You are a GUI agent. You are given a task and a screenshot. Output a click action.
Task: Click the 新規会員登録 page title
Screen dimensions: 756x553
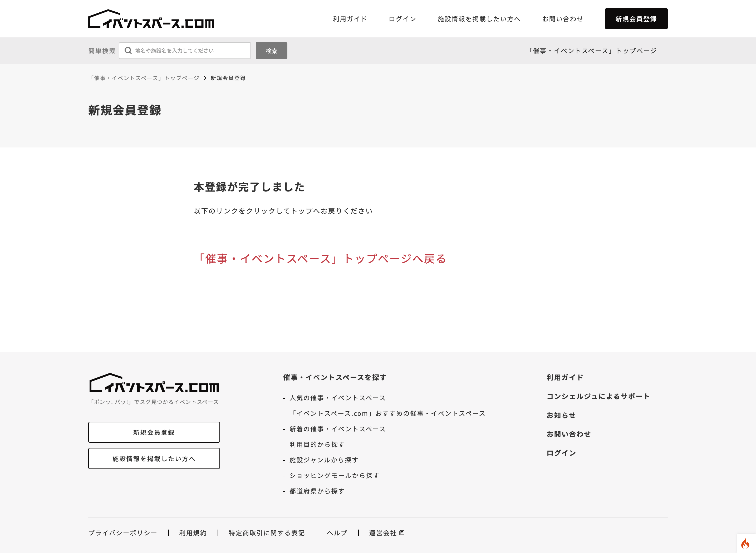point(125,110)
